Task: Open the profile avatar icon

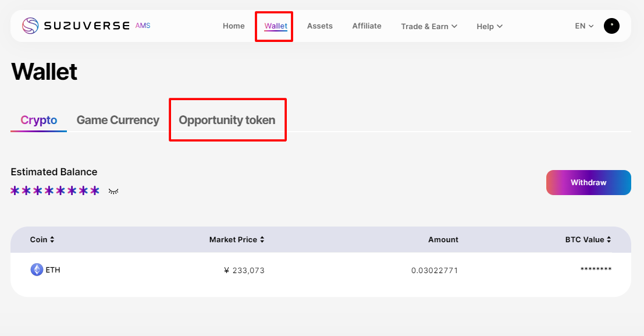Action: click(611, 26)
